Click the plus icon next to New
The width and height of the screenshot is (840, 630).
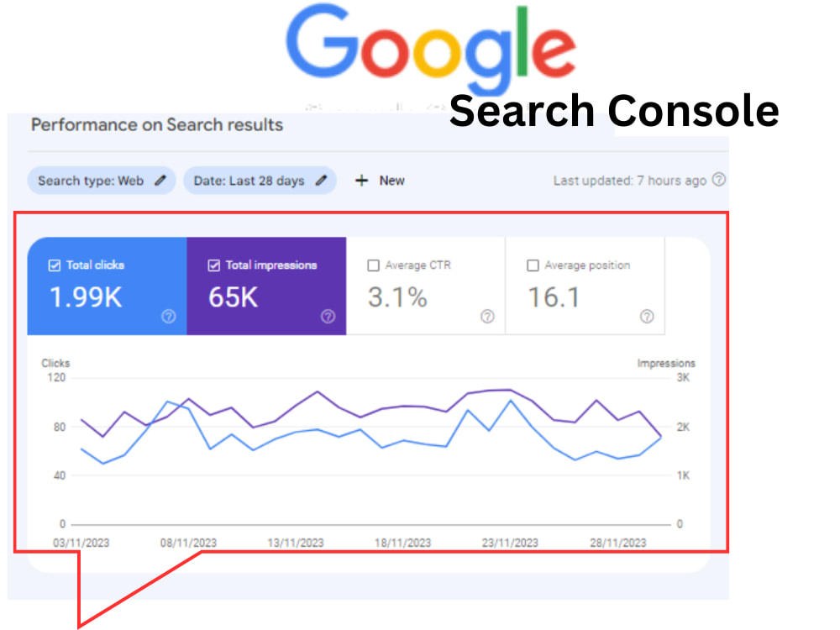pyautogui.click(x=361, y=180)
